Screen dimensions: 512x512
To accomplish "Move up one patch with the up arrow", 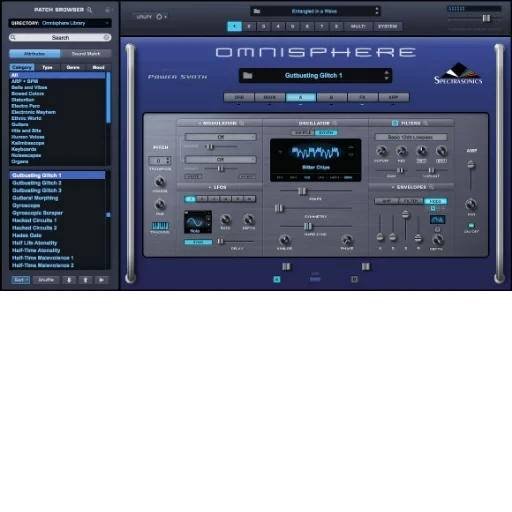I will click(x=85, y=280).
